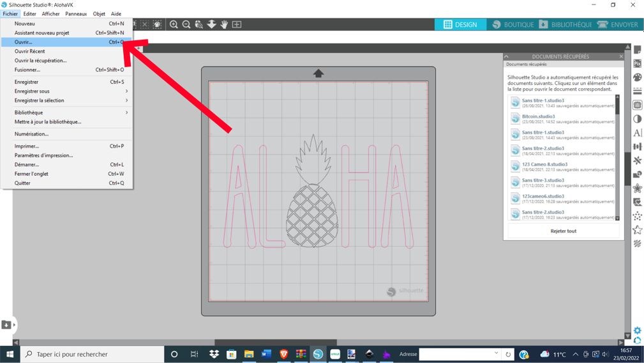The height and width of the screenshot is (363, 644).
Task: Click the Rejeter tout button
Action: (564, 231)
